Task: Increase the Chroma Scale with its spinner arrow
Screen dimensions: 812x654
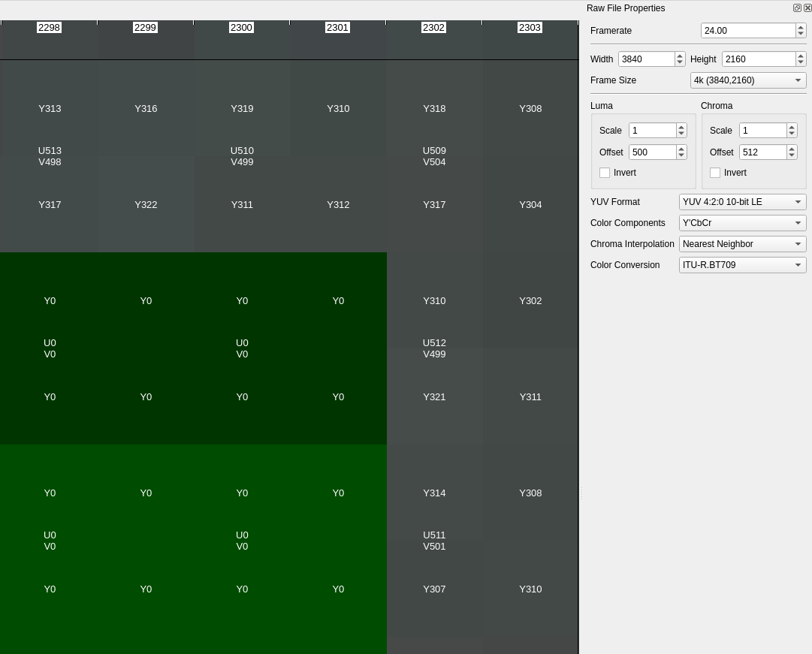Action: click(791, 127)
